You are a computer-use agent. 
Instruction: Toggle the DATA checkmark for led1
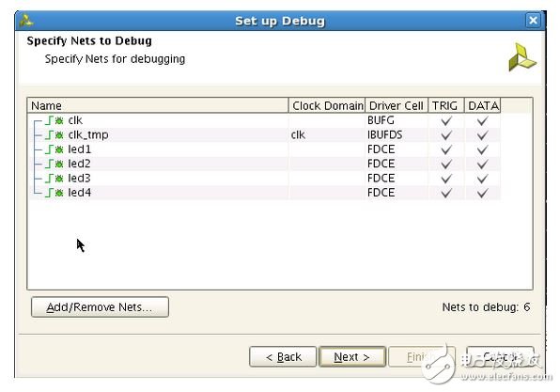click(483, 149)
